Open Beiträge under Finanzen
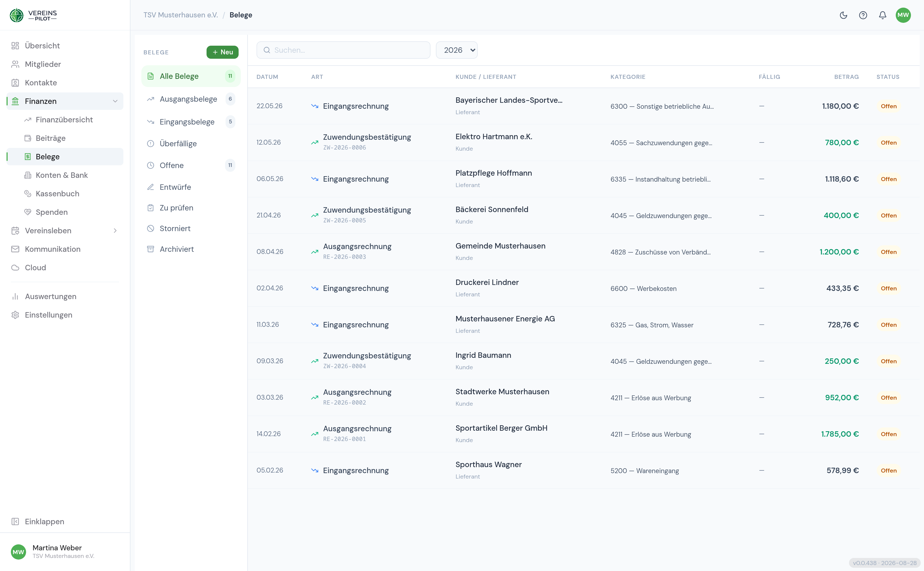Viewport: 924px width, 571px height. click(65, 138)
